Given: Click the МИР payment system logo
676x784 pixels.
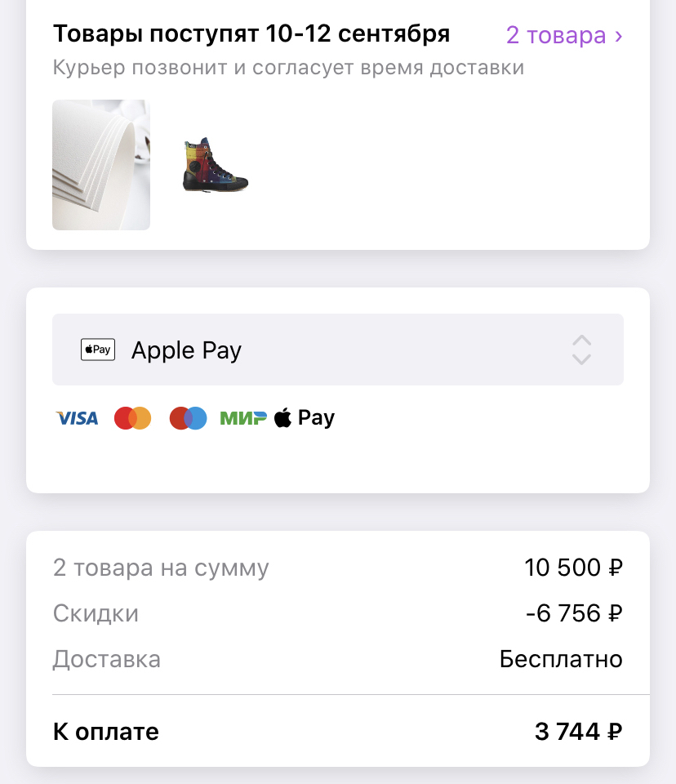Looking at the screenshot, I should click(243, 418).
